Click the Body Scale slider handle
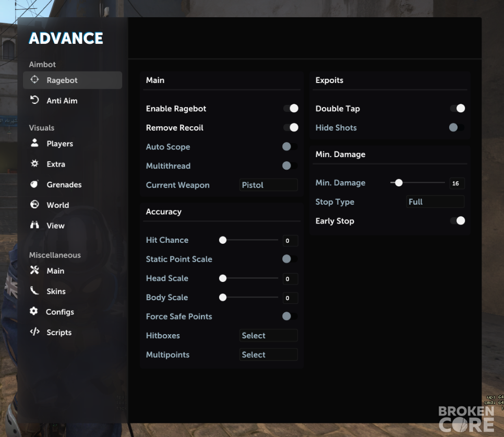This screenshot has width=504, height=437. [223, 298]
